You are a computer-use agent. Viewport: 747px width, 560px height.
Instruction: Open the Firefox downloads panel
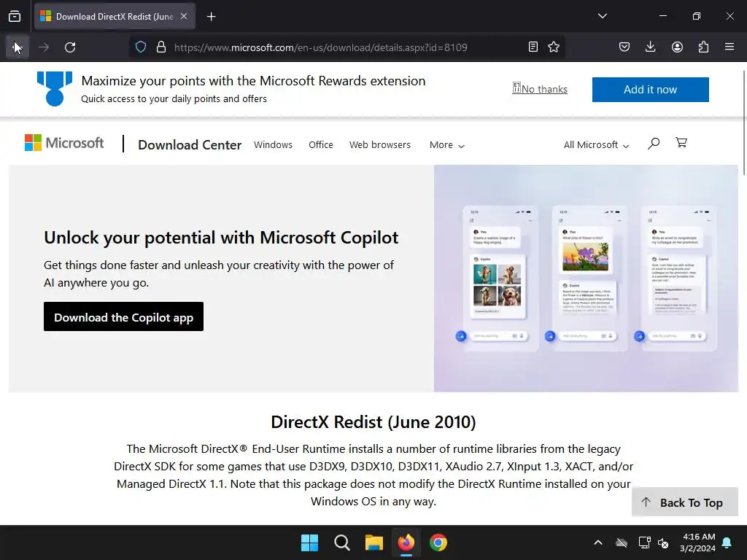point(650,47)
